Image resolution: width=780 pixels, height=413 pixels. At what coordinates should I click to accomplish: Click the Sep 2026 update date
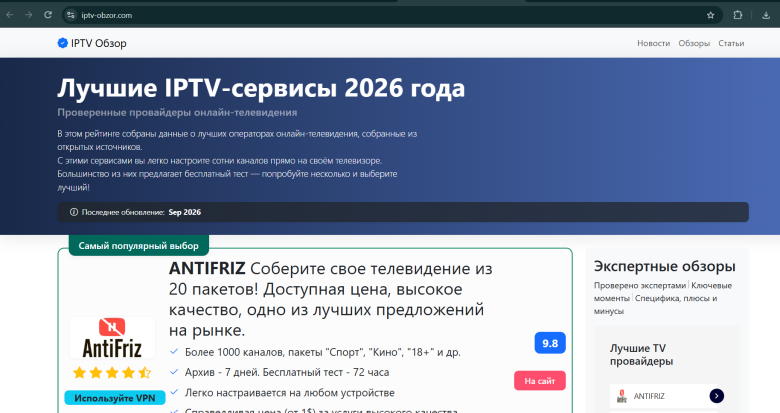pyautogui.click(x=185, y=212)
